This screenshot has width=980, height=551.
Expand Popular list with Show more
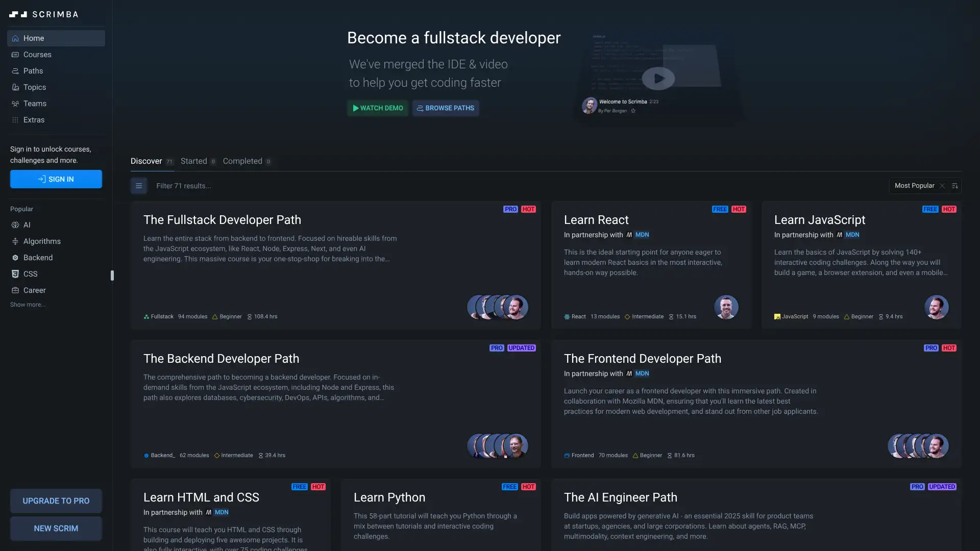[28, 305]
